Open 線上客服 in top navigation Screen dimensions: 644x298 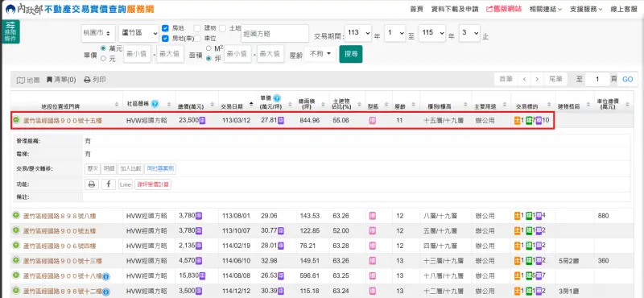pos(624,9)
